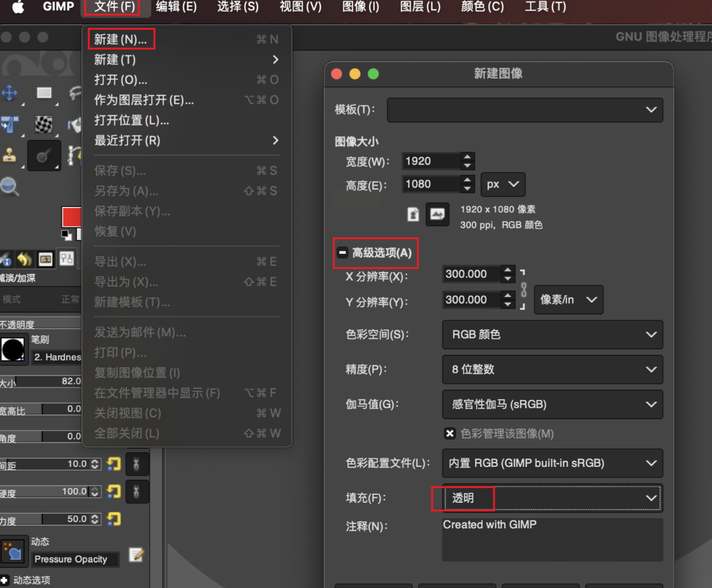Open the 颜色 (C) menu
The width and height of the screenshot is (712, 588).
click(482, 7)
